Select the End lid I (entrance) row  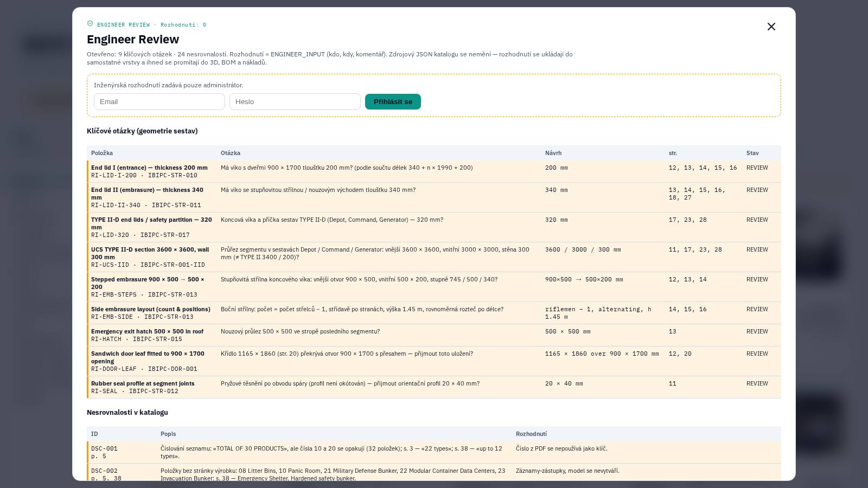[434, 171]
